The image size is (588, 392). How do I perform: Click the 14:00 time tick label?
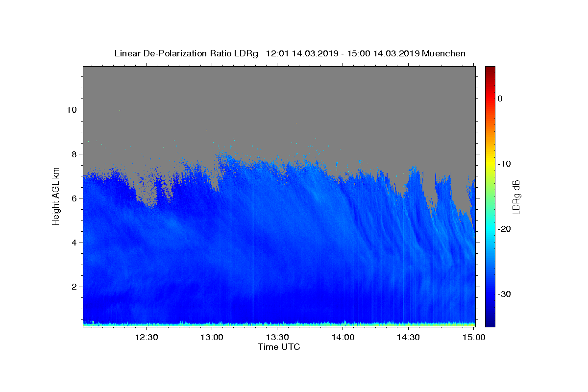point(343,337)
